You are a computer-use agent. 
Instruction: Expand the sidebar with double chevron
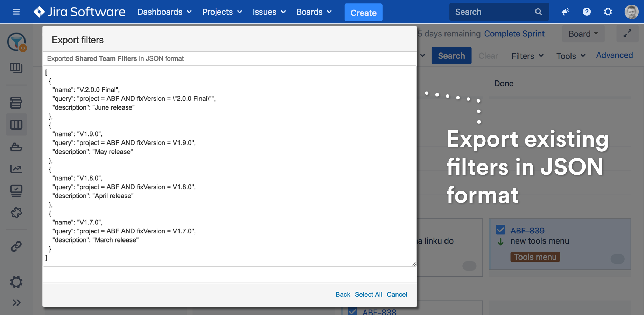(16, 303)
